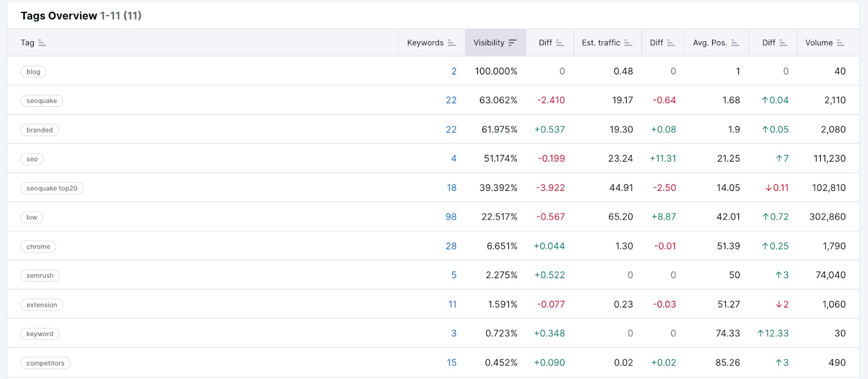Click the Keywords column header label
The width and height of the screenshot is (868, 379).
point(425,43)
